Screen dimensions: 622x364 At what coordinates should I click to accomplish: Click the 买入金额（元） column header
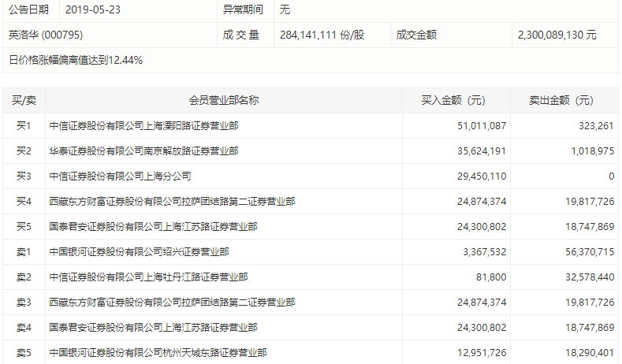pyautogui.click(x=453, y=100)
